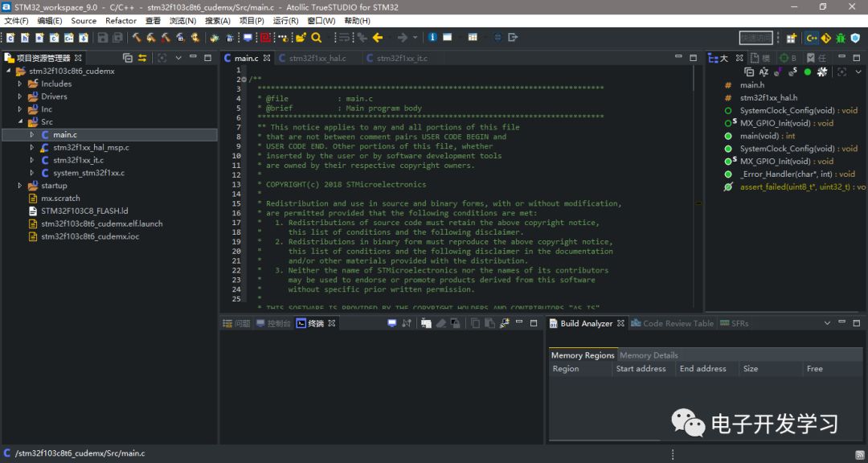Click Collapse All in project explorer

[128, 58]
